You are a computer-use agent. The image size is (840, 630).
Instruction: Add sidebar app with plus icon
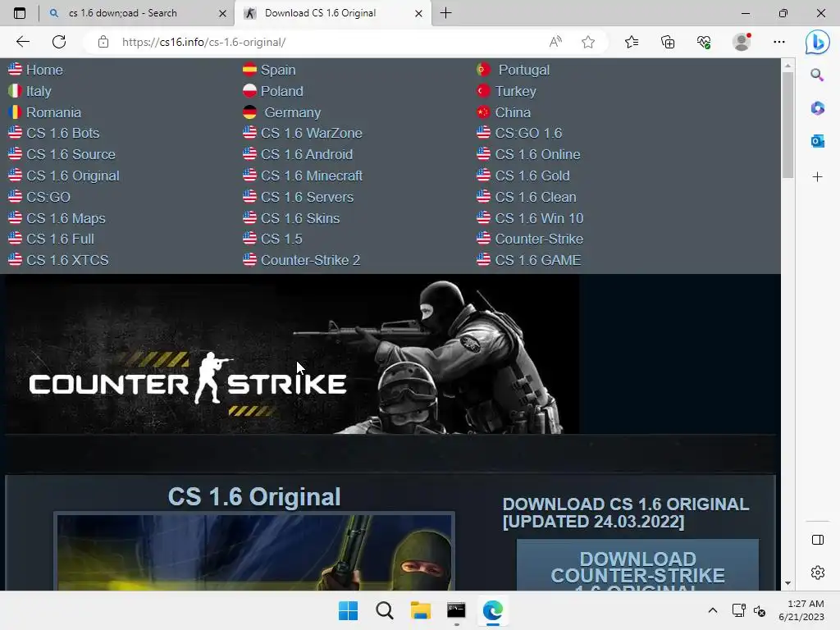(817, 177)
